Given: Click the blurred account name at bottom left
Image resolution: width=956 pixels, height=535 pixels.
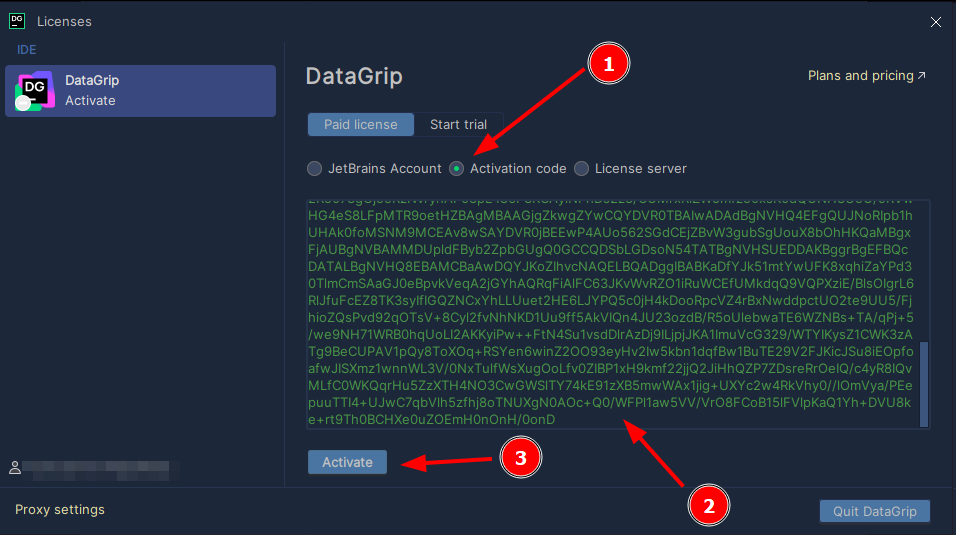Looking at the screenshot, I should click(96, 470).
